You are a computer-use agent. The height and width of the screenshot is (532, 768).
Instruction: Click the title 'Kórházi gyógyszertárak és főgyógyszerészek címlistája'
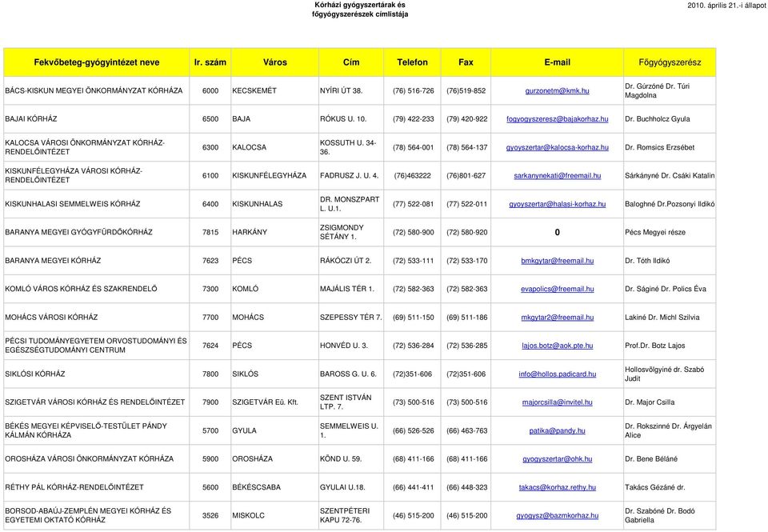click(x=360, y=10)
